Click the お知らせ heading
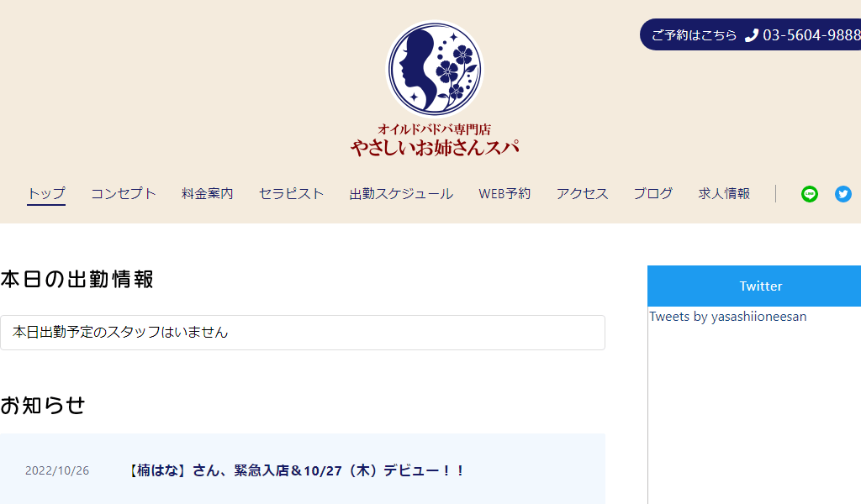 point(43,405)
